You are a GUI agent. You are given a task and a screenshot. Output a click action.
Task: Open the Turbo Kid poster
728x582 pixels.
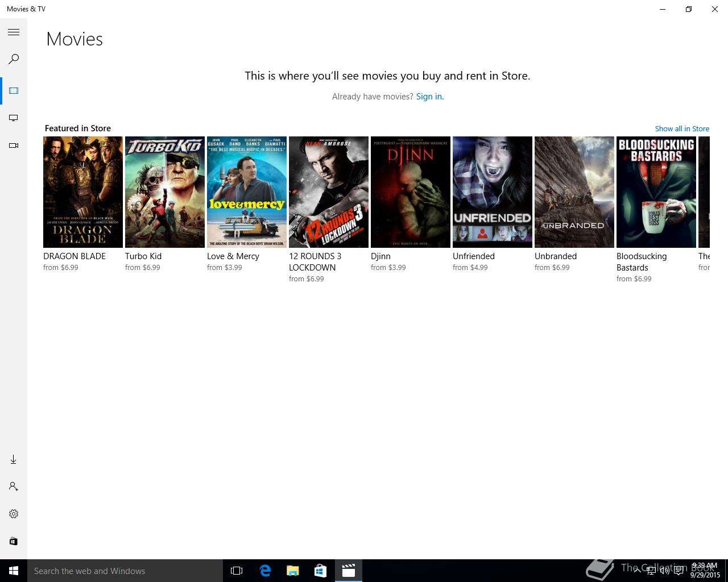pyautogui.click(x=165, y=192)
